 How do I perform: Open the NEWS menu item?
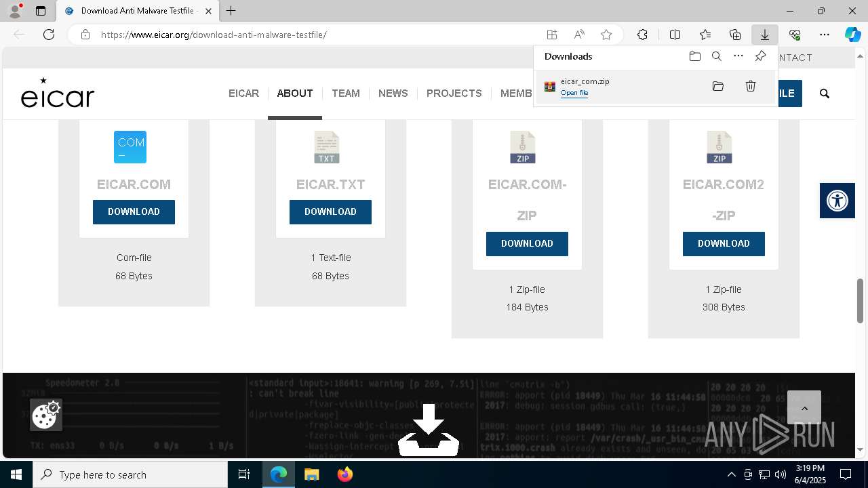[393, 94]
